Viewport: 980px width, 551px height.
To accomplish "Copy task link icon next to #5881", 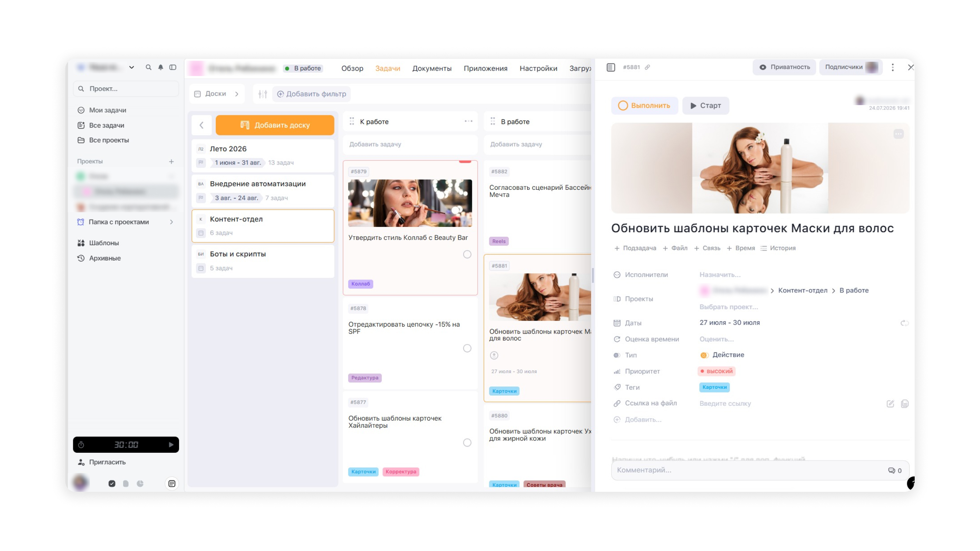I will [647, 67].
